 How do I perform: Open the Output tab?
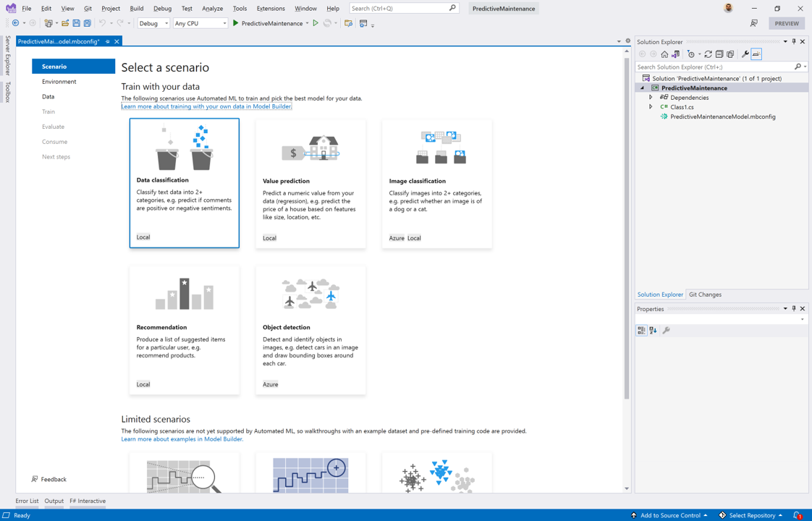(54, 501)
